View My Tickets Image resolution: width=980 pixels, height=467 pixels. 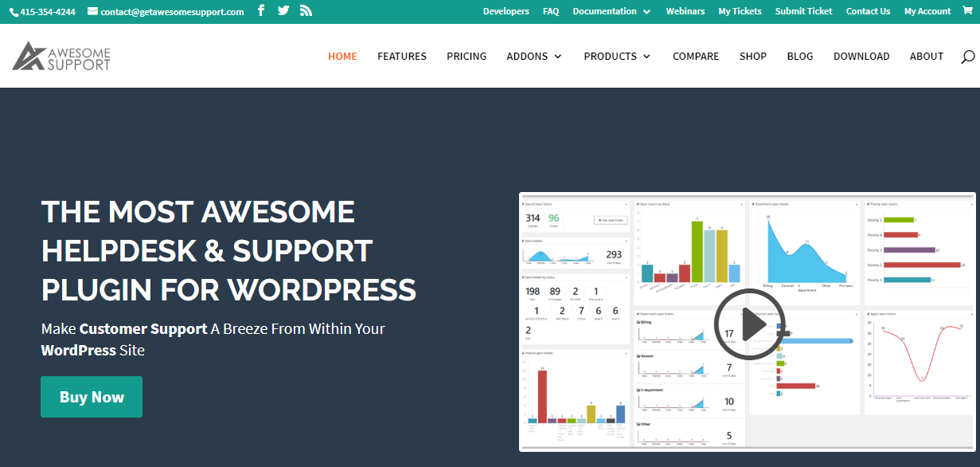[x=740, y=11]
